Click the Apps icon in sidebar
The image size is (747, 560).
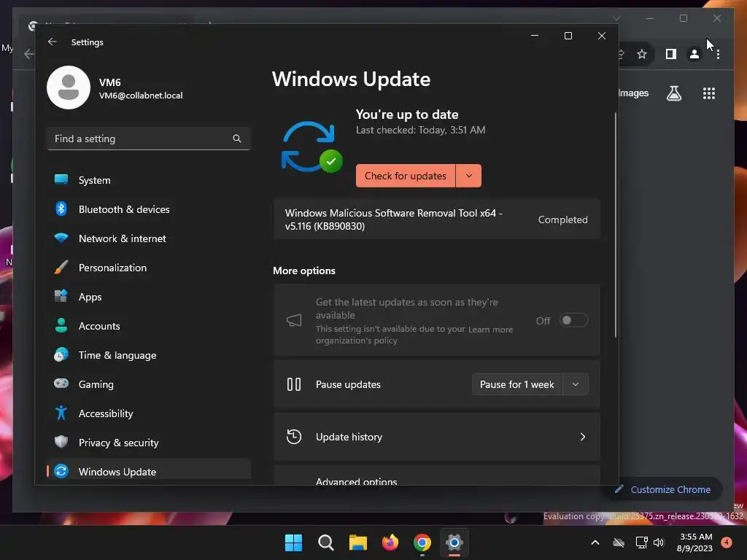click(x=61, y=296)
